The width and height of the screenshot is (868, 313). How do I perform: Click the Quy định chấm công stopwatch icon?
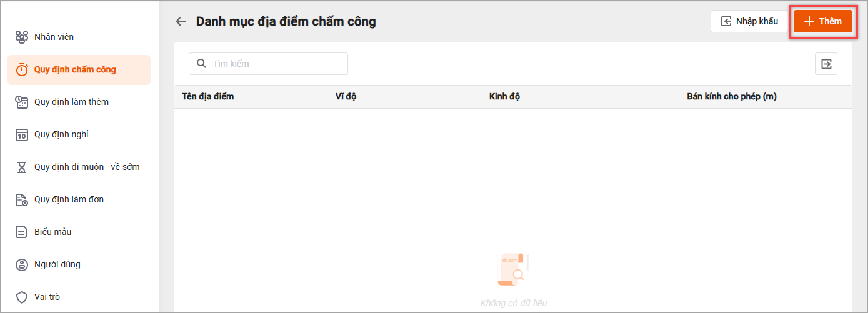tap(22, 70)
